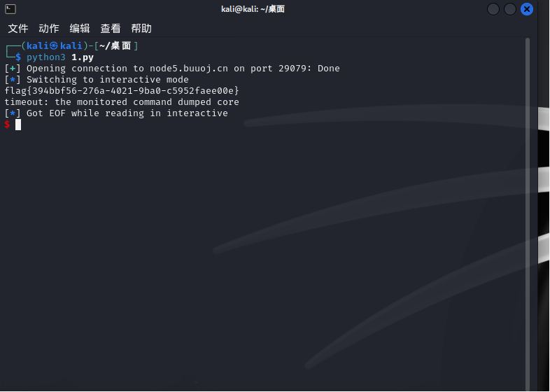The image size is (550, 392).
Task: Open the 文件 menu
Action: point(18,29)
